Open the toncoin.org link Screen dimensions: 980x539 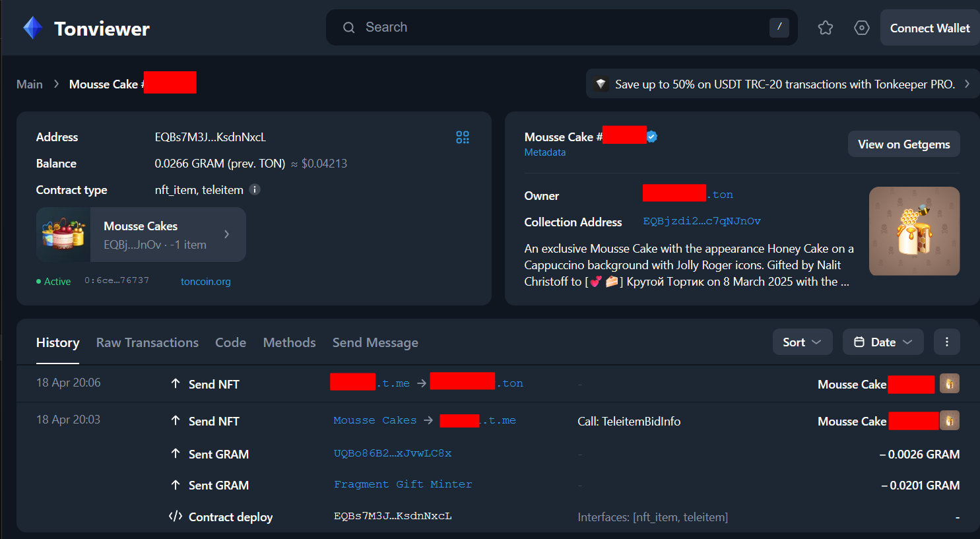pos(206,282)
